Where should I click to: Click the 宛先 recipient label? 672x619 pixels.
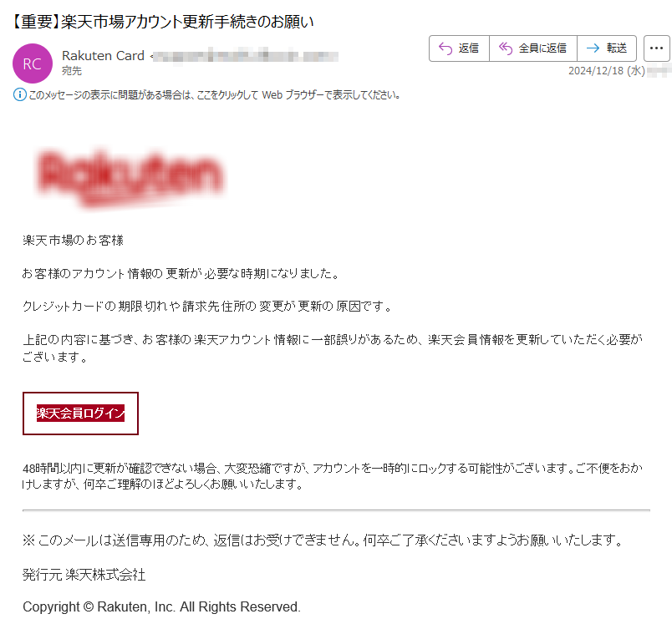click(72, 71)
